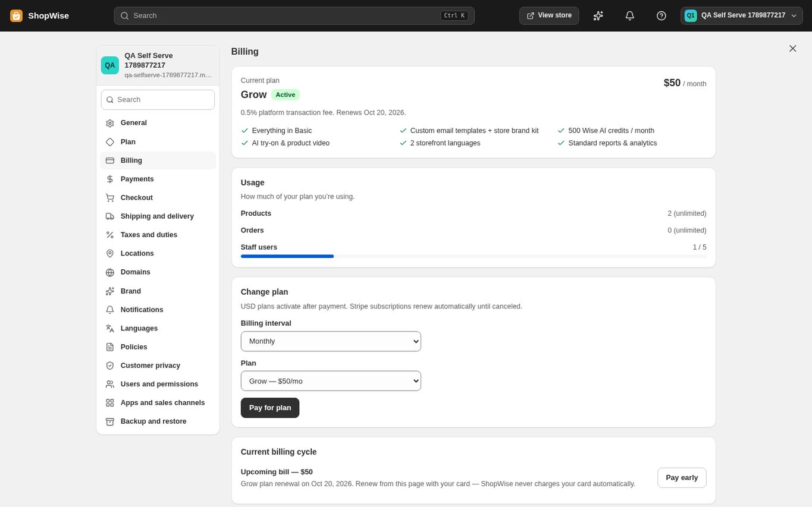The image size is (812, 507).
Task: Click the Brand sparkle icon in sidebar
Action: (x=110, y=291)
